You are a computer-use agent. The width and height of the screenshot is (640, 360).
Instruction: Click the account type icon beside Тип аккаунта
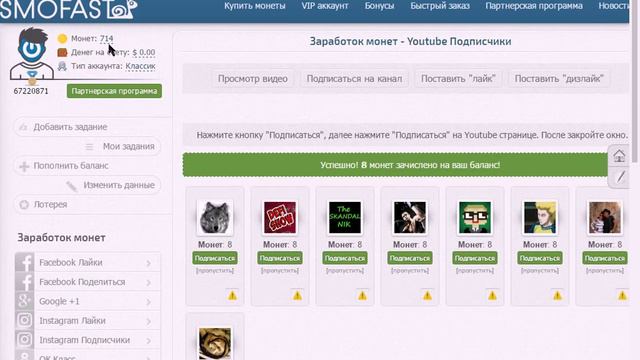pos(62,66)
